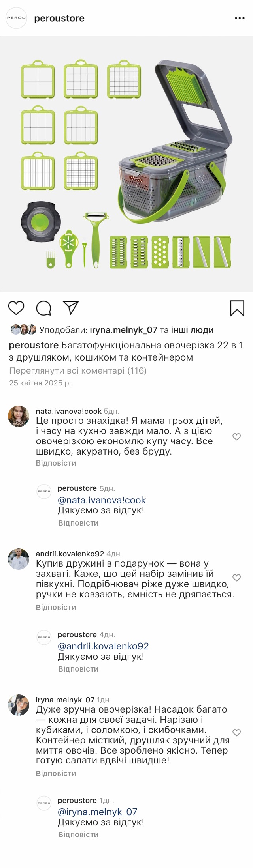Open the @andrii.kovalenko92 mention link
The image size is (253, 868).
(x=103, y=646)
